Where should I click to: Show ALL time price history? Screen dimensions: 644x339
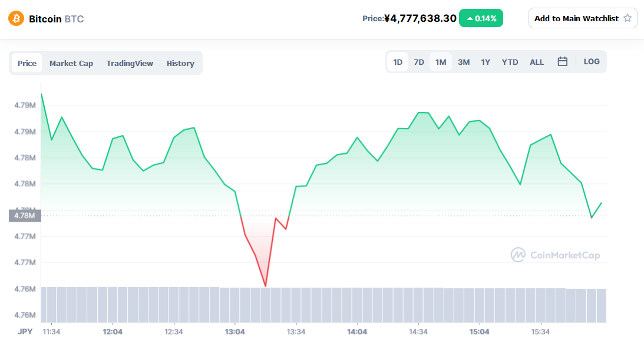coord(537,62)
